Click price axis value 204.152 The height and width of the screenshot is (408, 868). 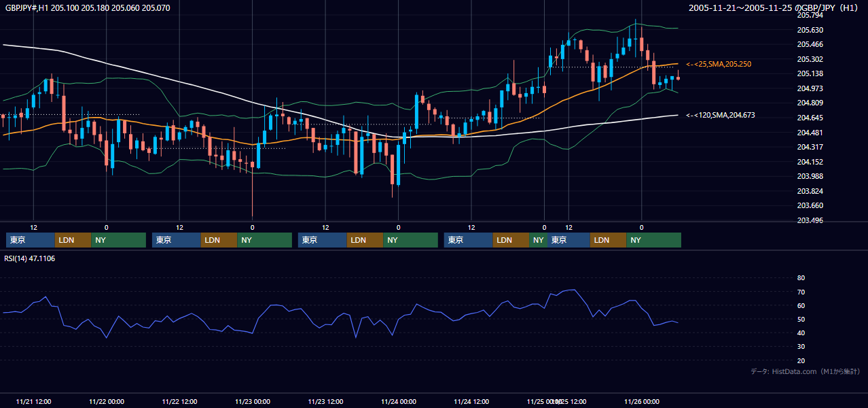(810, 162)
